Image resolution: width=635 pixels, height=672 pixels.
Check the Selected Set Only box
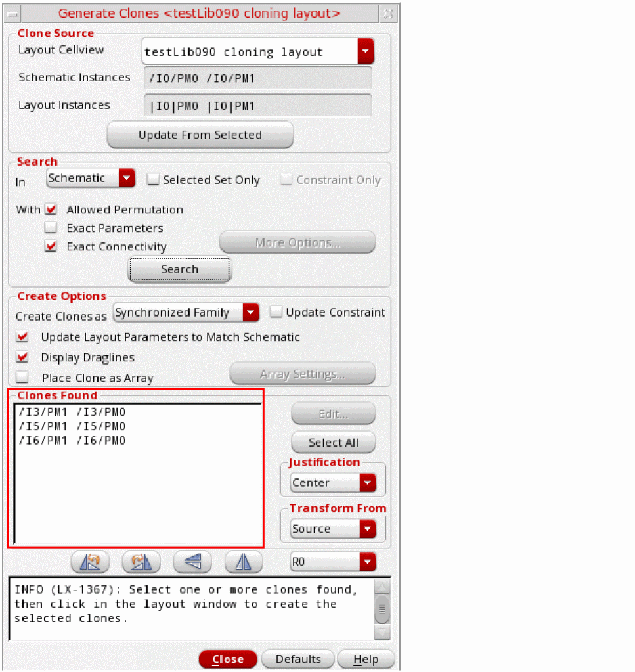click(153, 179)
